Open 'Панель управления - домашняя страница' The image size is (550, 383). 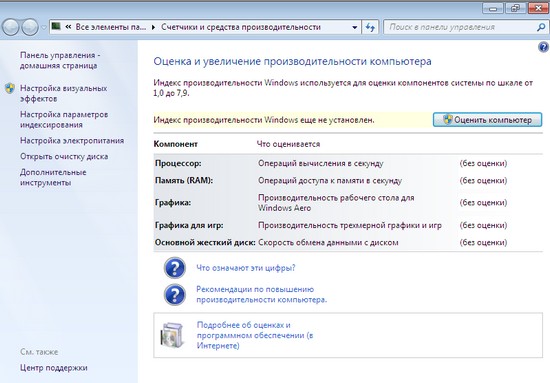pyautogui.click(x=60, y=60)
